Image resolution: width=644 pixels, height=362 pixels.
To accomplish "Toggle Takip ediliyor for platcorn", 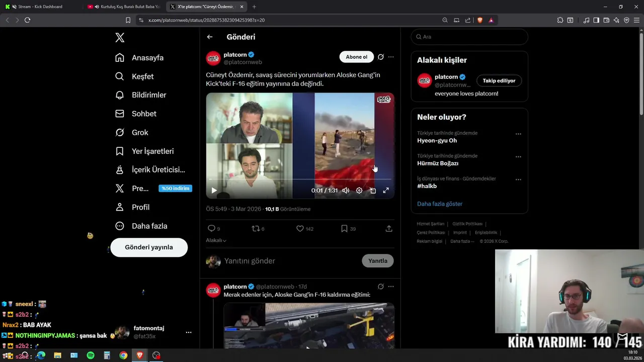I will pos(499,80).
